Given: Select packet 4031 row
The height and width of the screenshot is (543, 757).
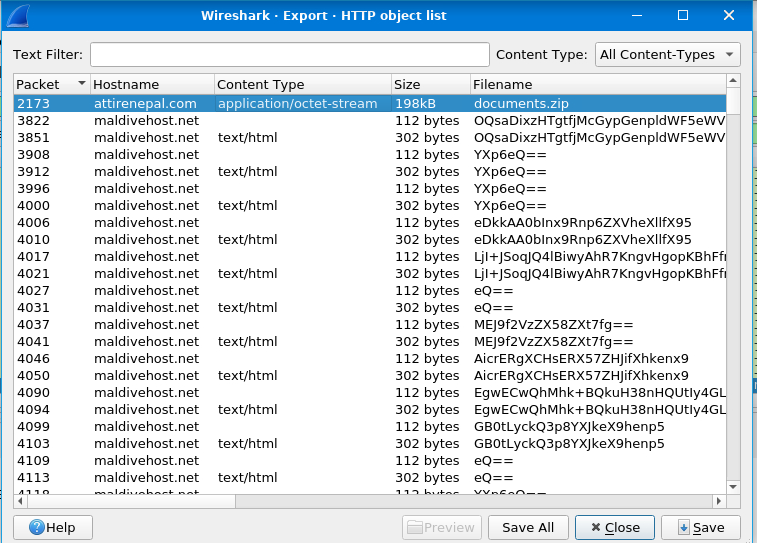Looking at the screenshot, I should click(370, 307).
